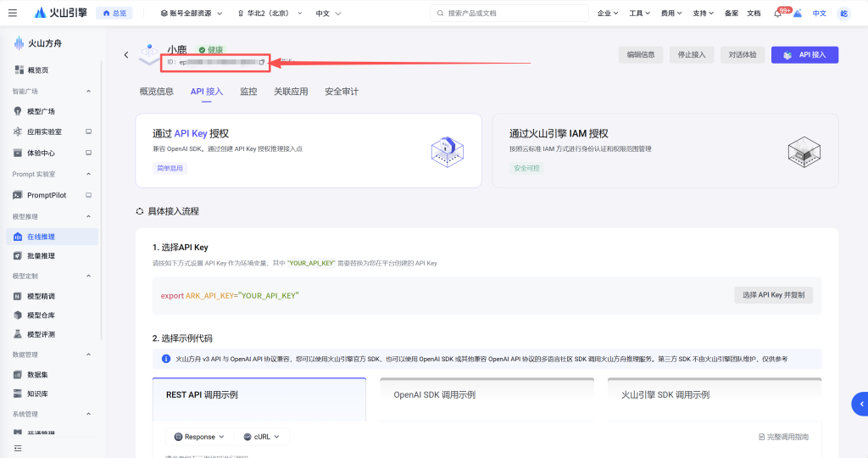Open 模型广场 in the sidebar
The image size is (868, 458).
pyautogui.click(x=41, y=111)
